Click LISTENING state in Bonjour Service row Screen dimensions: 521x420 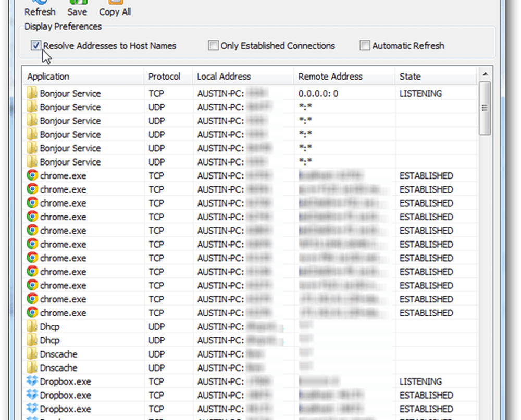click(420, 94)
